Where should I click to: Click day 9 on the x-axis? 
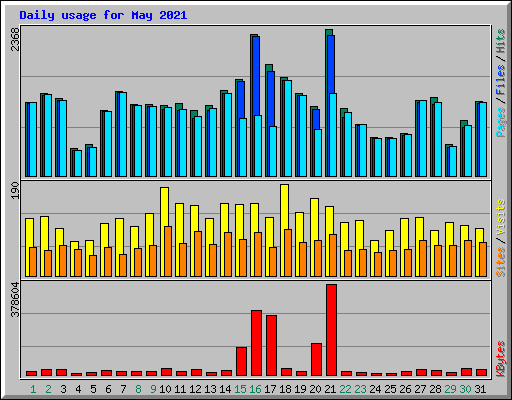point(153,389)
